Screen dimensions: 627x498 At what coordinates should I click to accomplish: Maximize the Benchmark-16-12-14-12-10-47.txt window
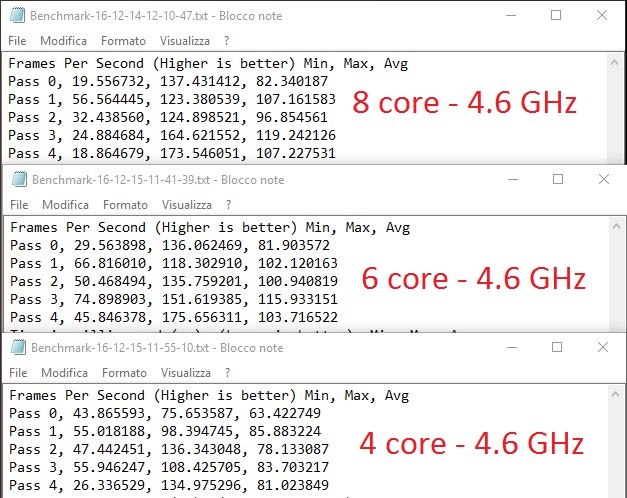[556, 15]
